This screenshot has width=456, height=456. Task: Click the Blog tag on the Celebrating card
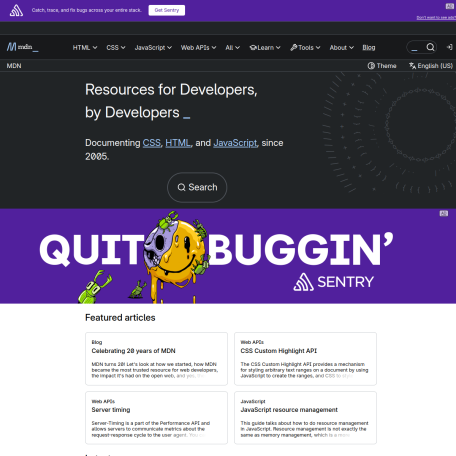click(97, 342)
